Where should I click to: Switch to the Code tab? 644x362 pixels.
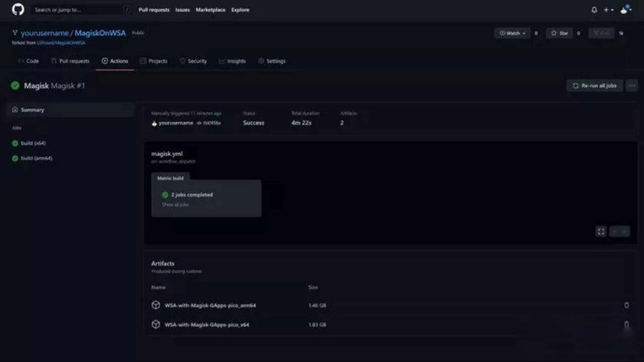click(28, 61)
